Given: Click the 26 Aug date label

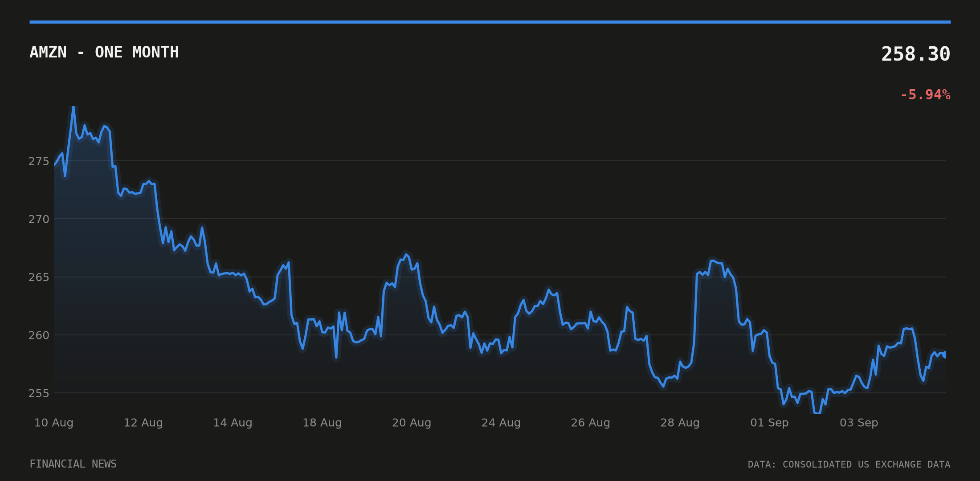Looking at the screenshot, I should (x=591, y=423).
